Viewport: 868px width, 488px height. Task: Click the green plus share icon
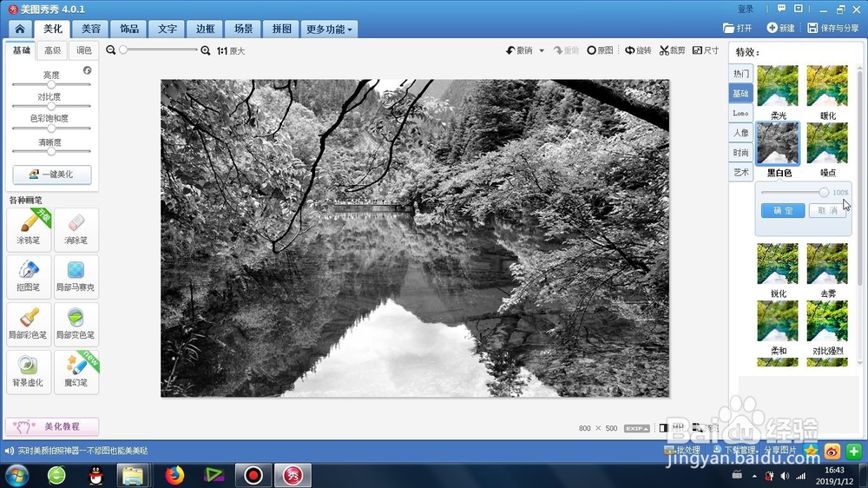[853, 452]
